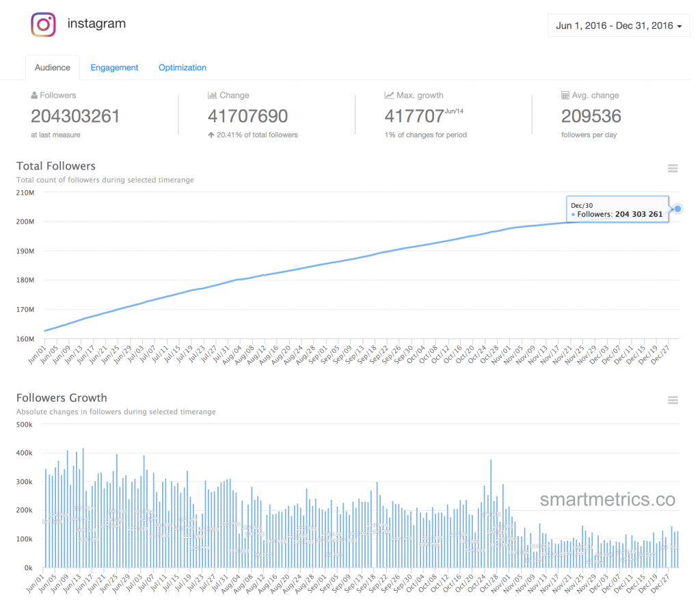Switch to the Engagement tab
Image resolution: width=700 pixels, height=601 pixels.
[x=114, y=68]
